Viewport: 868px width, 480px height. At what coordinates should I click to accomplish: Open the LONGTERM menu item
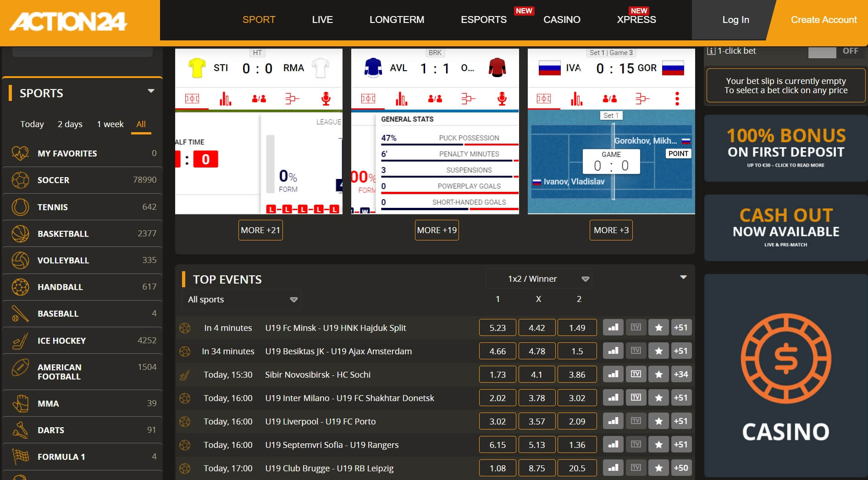[397, 20]
